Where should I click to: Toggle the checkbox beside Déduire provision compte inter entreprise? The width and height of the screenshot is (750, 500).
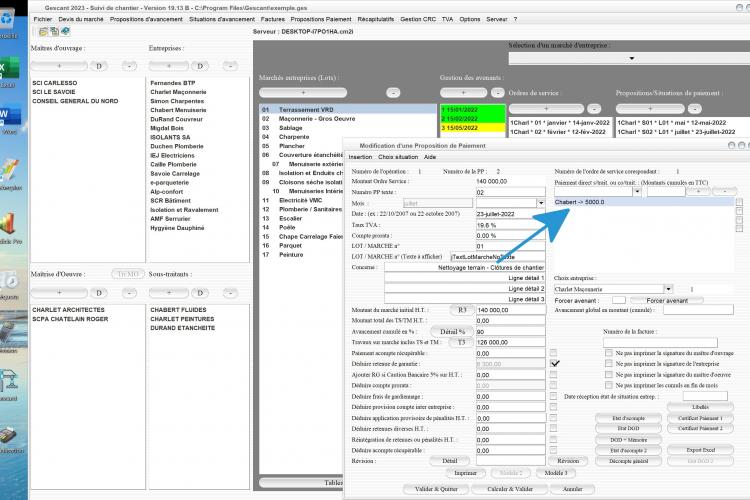[553, 407]
